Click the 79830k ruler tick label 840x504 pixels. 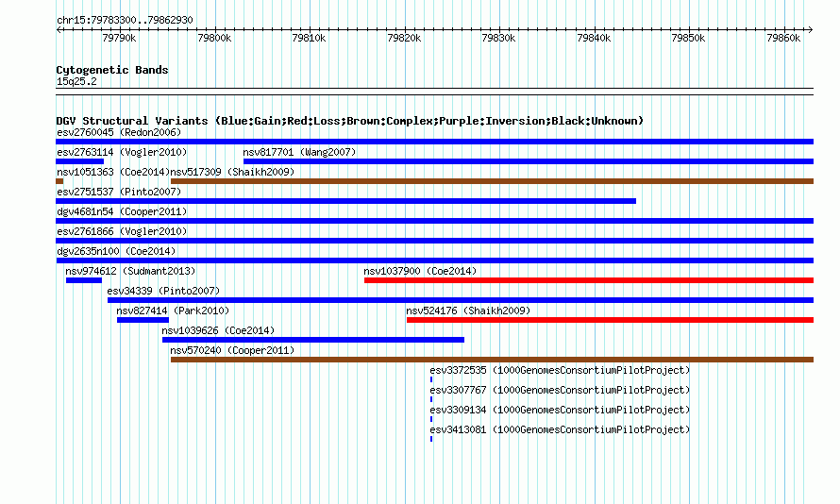pos(498,38)
